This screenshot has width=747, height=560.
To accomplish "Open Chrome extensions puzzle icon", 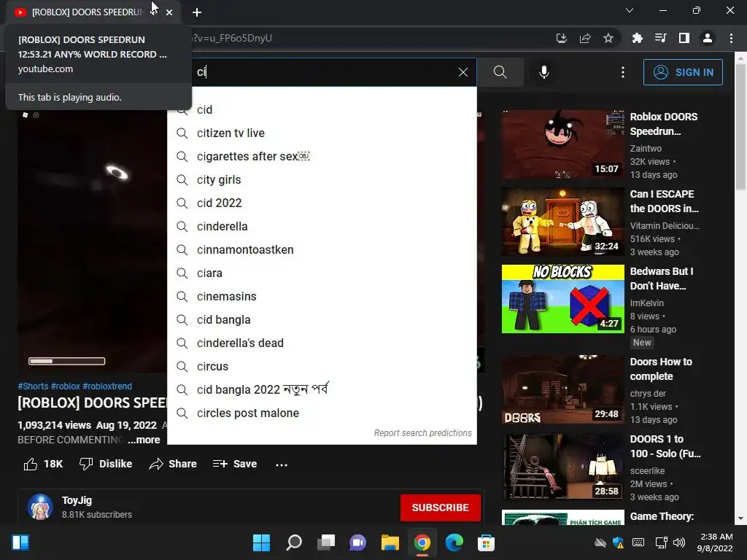I will point(637,38).
